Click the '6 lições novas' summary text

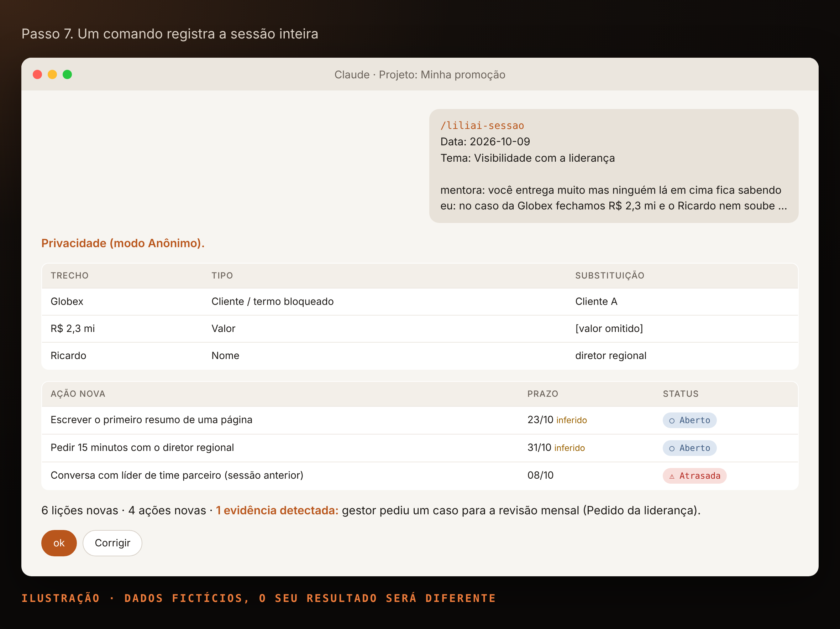(80, 510)
